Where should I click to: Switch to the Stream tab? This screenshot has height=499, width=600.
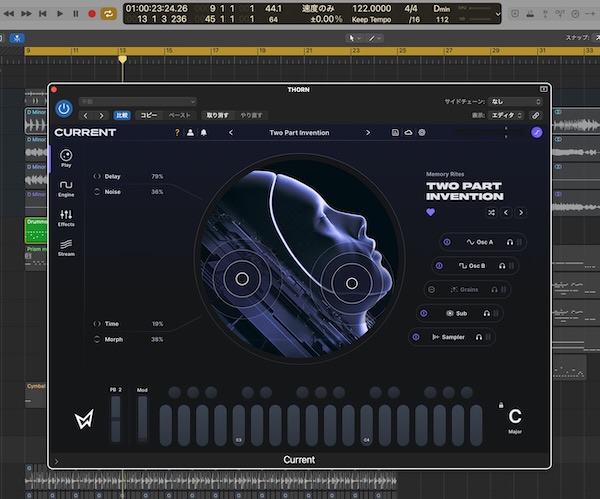click(x=66, y=248)
